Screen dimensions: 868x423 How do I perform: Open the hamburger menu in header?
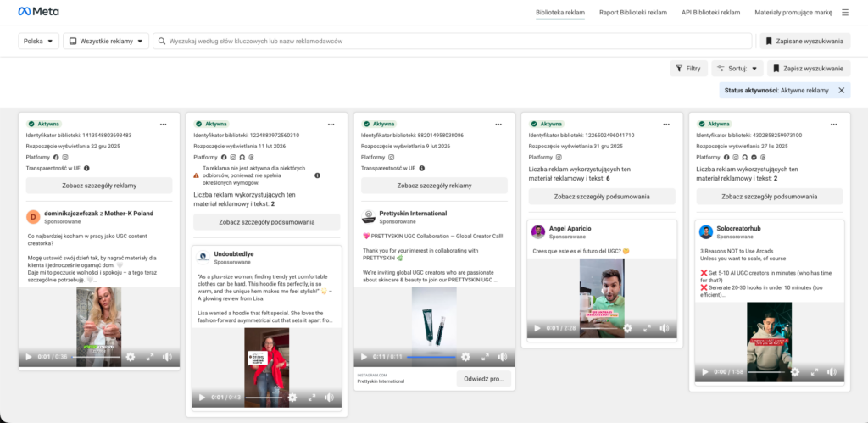tap(844, 13)
